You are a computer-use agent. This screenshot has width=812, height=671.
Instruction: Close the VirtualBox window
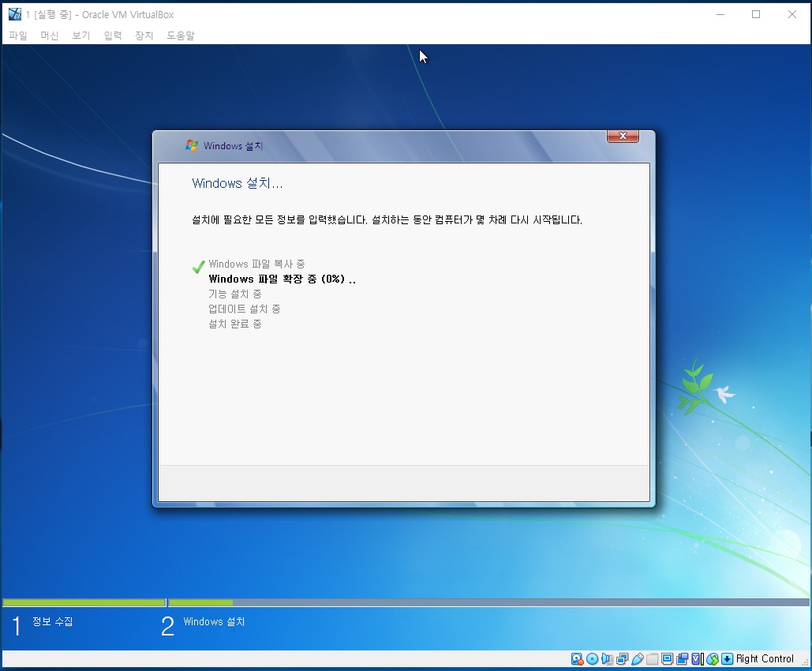[792, 14]
